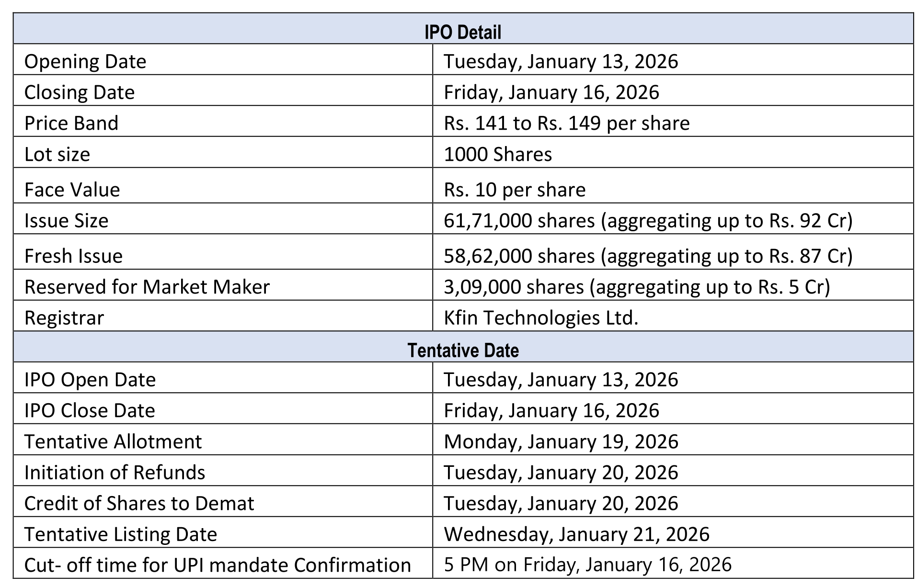Click the Rs. 10 per share value
Image resolution: width=918 pixels, height=588 pixels.
514,190
